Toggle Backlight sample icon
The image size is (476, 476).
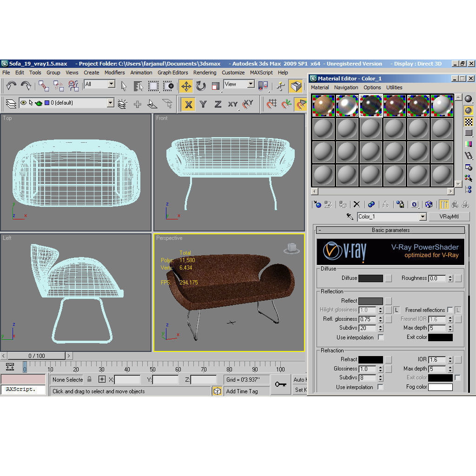469,110
